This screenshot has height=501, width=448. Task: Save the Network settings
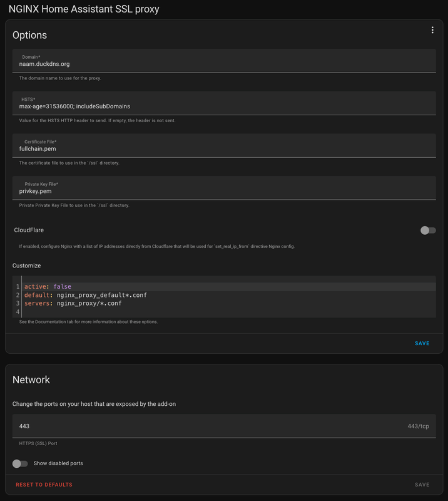pyautogui.click(x=422, y=485)
